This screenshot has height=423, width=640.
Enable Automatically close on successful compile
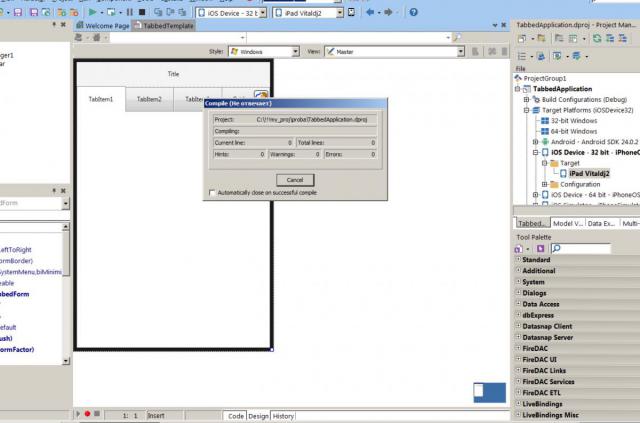click(x=212, y=193)
